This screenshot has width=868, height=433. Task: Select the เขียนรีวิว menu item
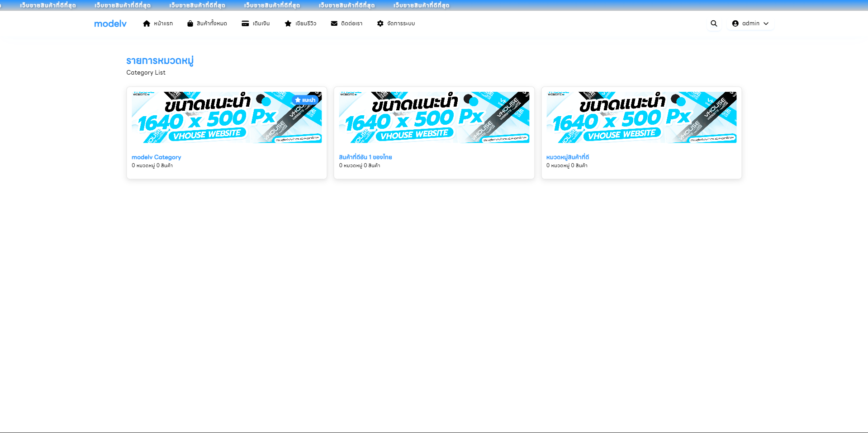click(x=306, y=24)
